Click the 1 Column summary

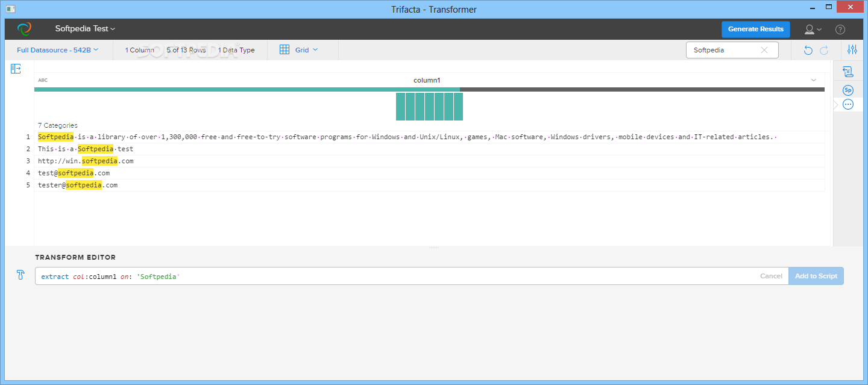[x=139, y=50]
